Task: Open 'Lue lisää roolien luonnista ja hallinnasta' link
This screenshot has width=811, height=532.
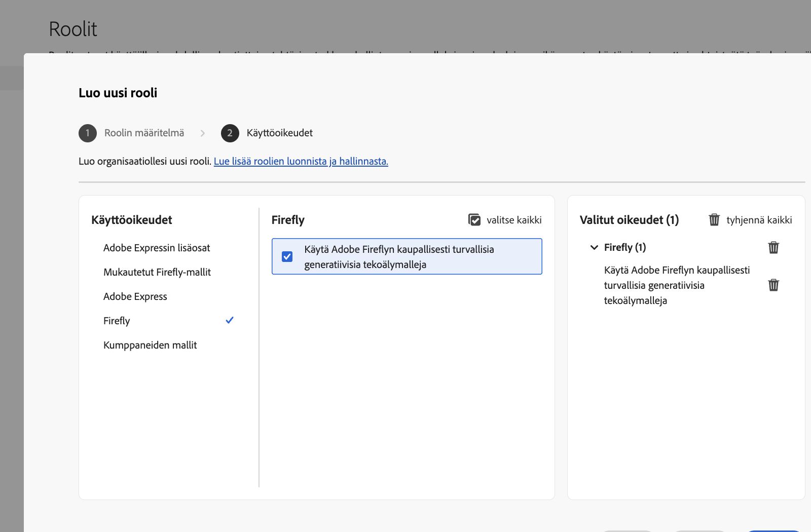Action: pyautogui.click(x=301, y=161)
